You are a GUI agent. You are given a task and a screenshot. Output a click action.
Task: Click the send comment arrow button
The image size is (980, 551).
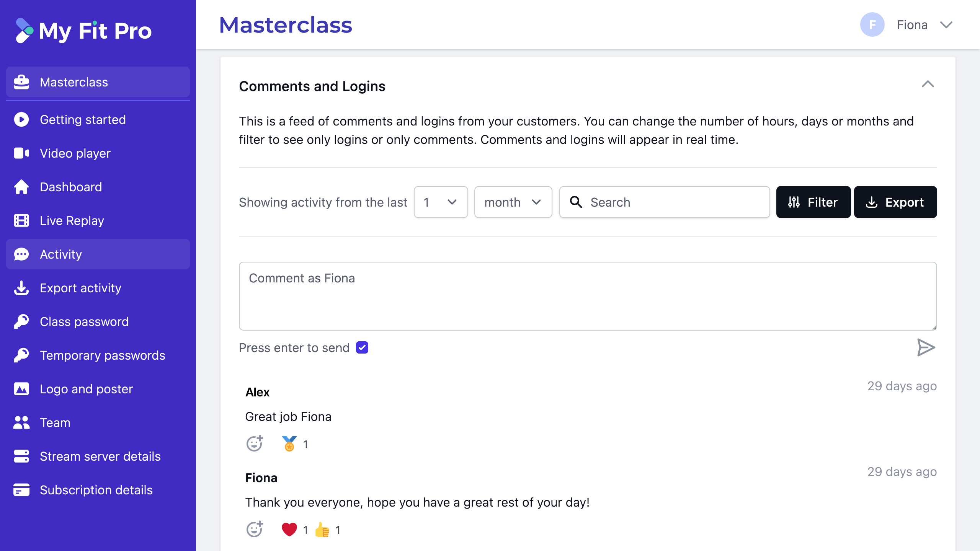pos(926,348)
